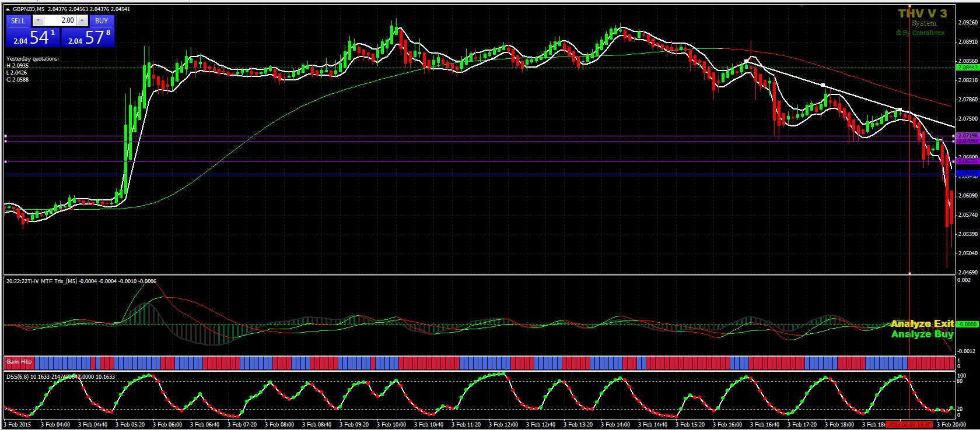
Task: Click yesterday high H 2.0935 value
Action: coord(17,66)
